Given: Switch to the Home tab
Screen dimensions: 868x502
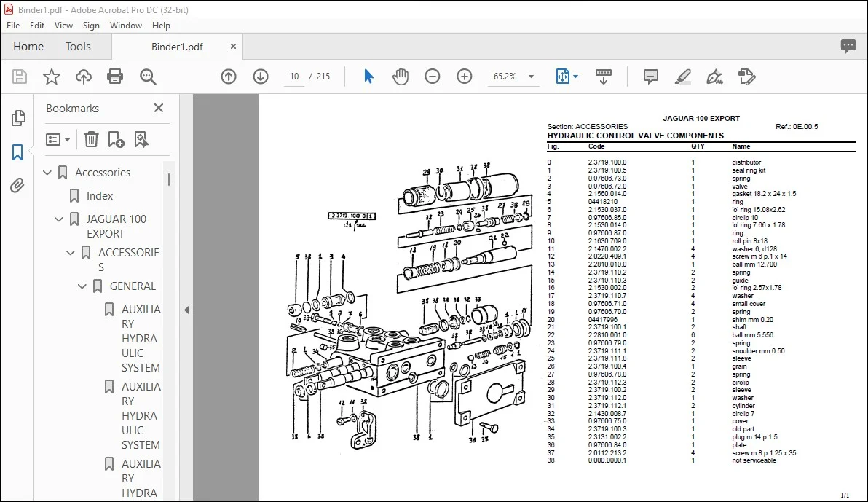Looking at the screenshot, I should [28, 47].
